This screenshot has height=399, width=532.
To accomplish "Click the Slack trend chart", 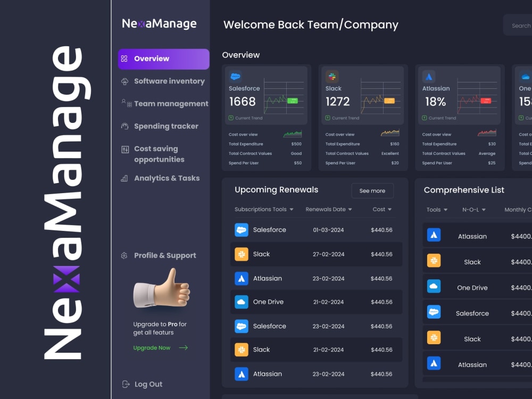I will 380,96.
